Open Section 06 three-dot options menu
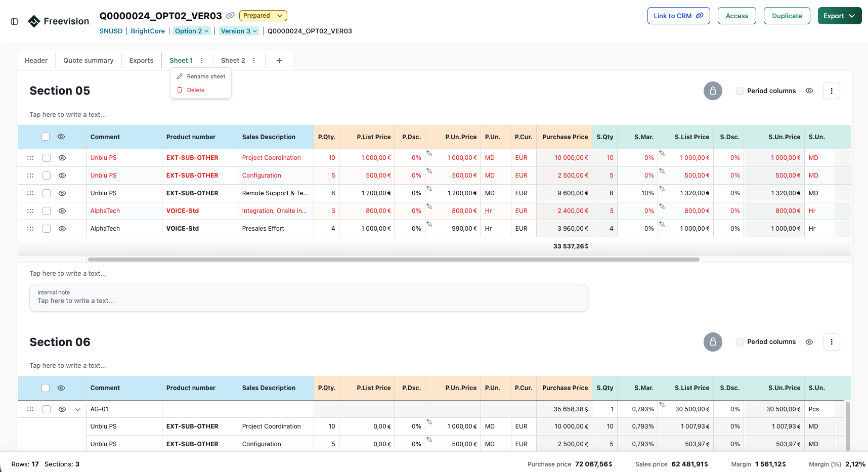 (831, 342)
